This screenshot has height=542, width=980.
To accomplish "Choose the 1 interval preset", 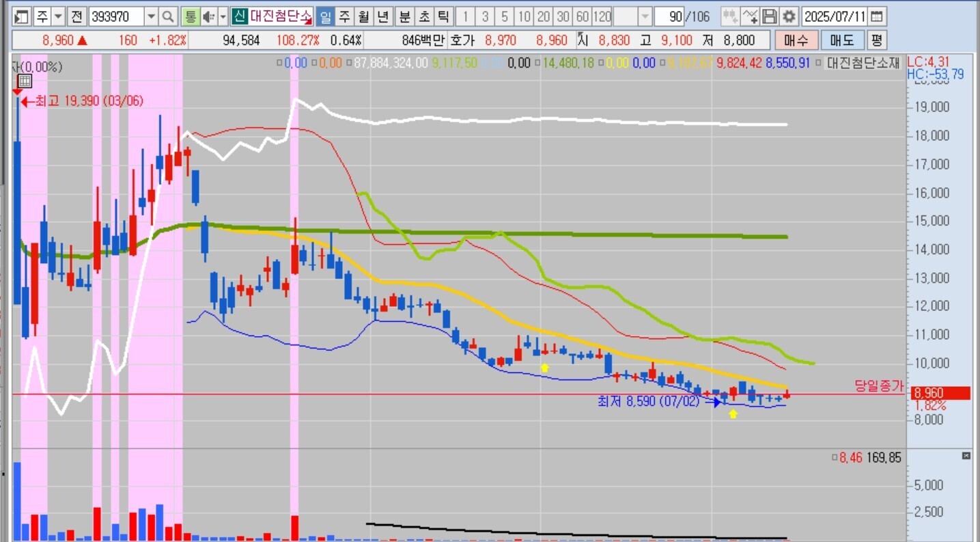I will coord(466,16).
